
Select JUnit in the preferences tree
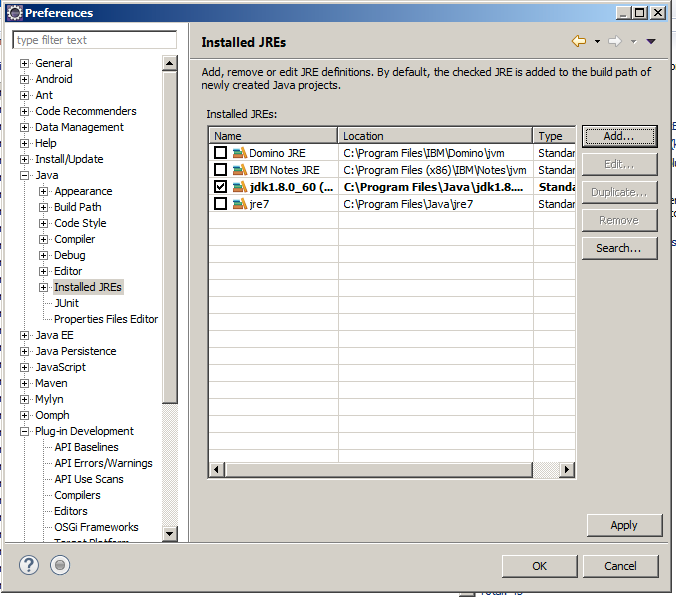(x=66, y=303)
